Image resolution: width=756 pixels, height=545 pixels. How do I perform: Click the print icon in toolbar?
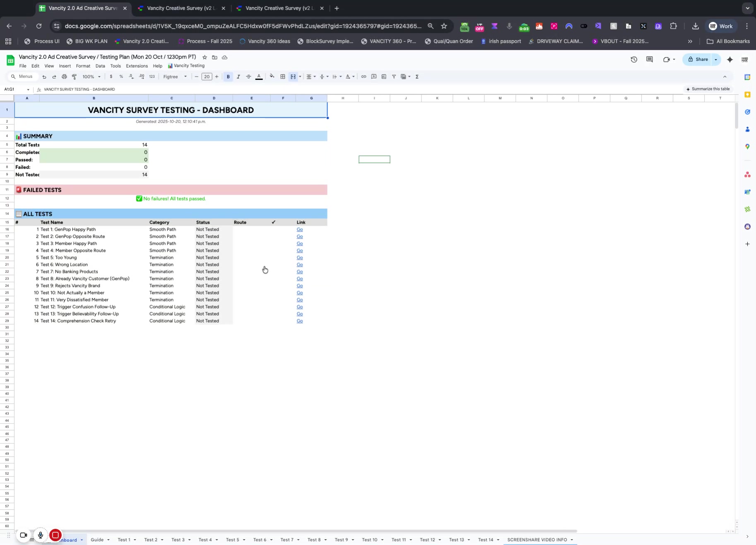[64, 77]
